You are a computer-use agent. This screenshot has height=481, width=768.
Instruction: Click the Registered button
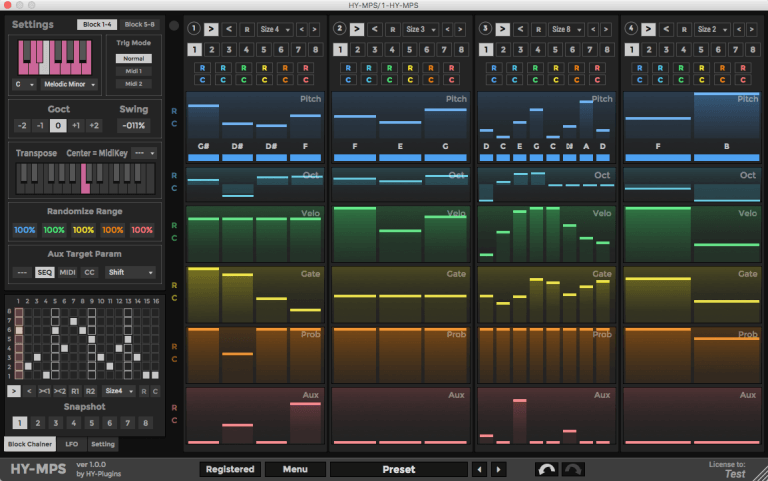[x=229, y=469]
